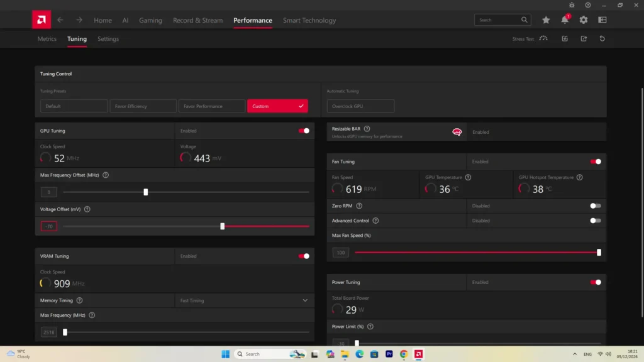Enable Advanced Control toggle
This screenshot has height=362, width=644.
coord(596,221)
